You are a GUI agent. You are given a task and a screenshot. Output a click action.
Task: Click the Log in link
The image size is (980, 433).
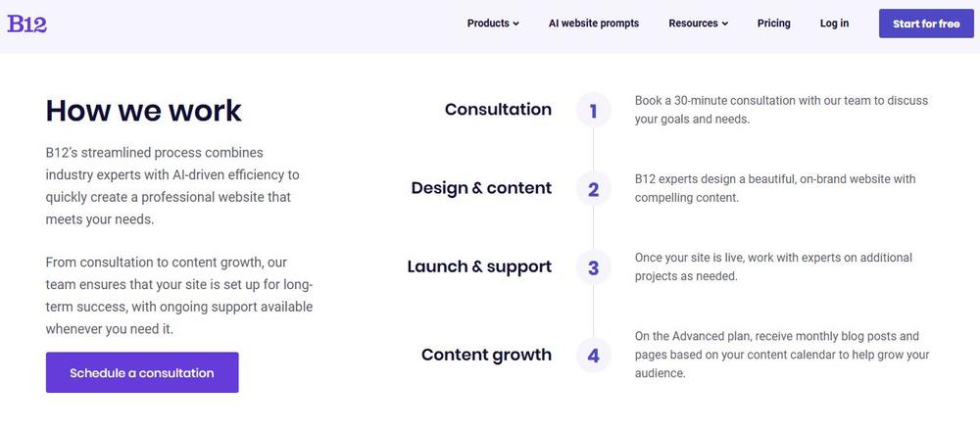(834, 24)
